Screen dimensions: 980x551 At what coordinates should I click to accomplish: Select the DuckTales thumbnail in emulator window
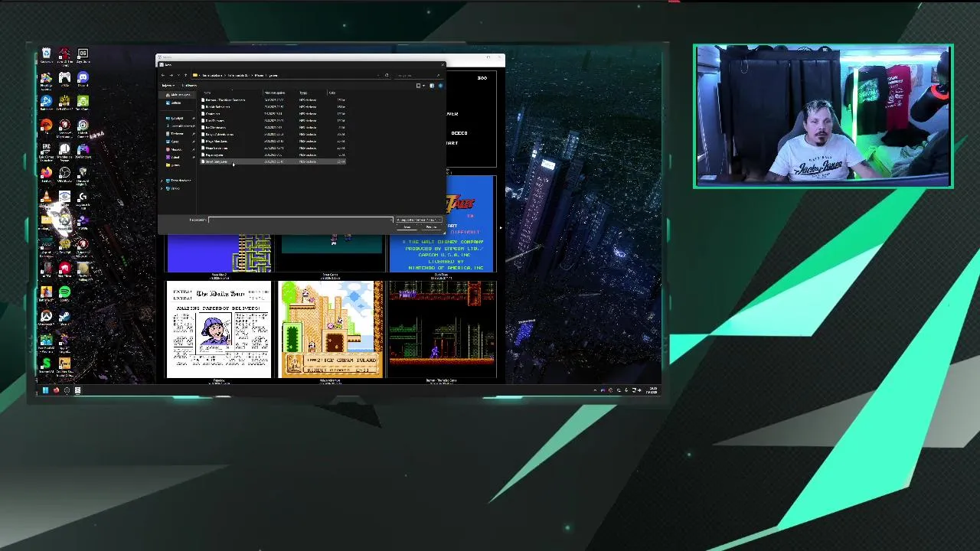(x=442, y=224)
